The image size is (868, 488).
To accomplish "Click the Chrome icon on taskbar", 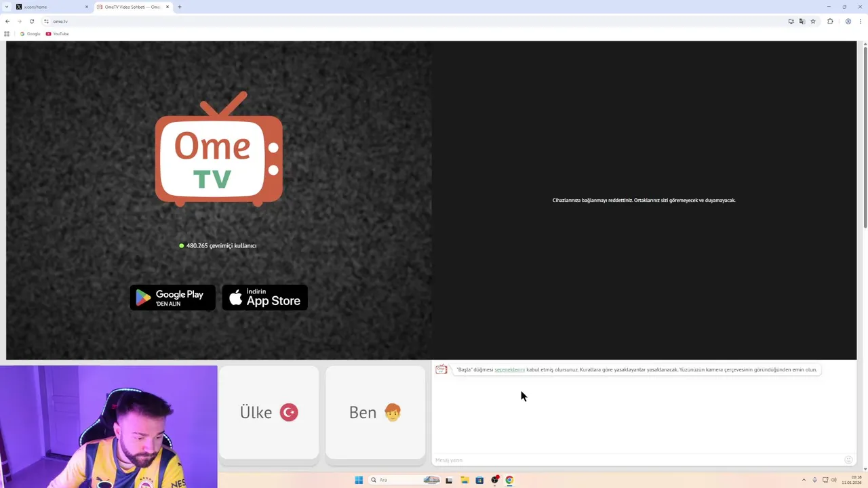I will coord(509,480).
